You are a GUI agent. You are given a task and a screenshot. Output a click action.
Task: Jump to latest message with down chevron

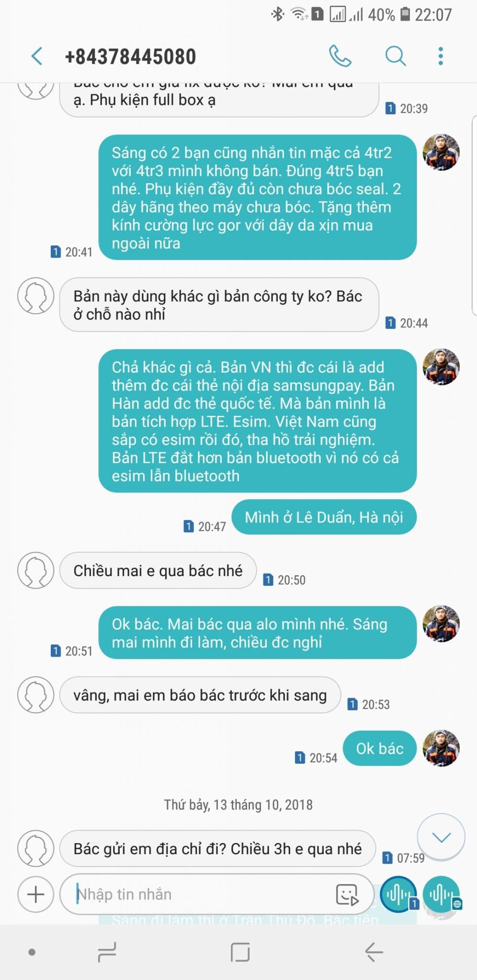[x=441, y=837]
